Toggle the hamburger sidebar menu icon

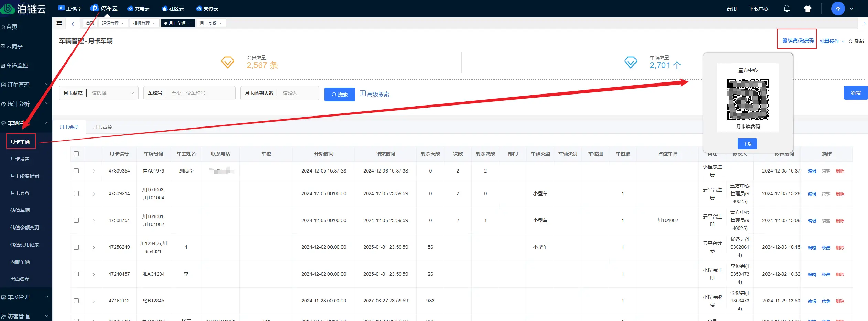click(59, 23)
